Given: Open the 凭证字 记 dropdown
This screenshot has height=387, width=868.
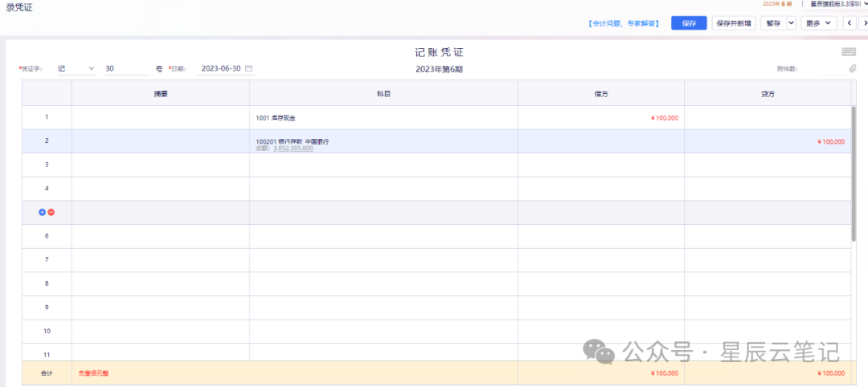Looking at the screenshot, I should (76, 68).
